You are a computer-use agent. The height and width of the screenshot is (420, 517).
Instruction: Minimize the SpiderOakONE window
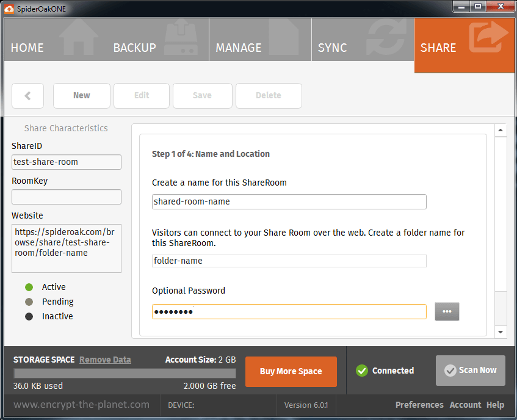tap(461, 7)
